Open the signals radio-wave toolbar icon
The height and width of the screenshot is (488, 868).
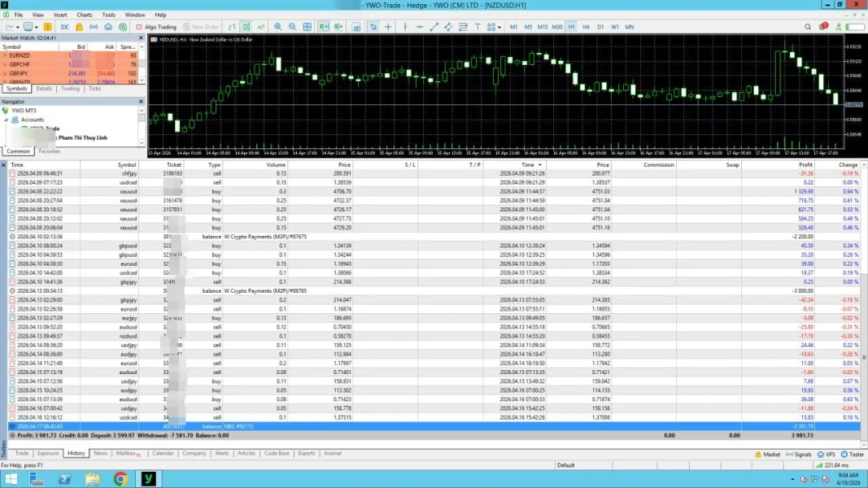(x=94, y=27)
